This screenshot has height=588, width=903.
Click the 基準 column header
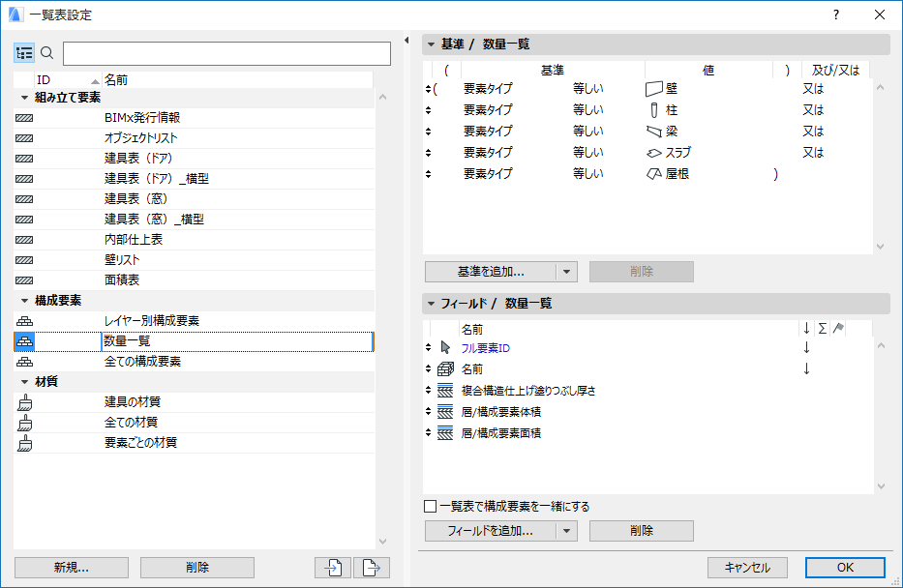[x=553, y=71]
